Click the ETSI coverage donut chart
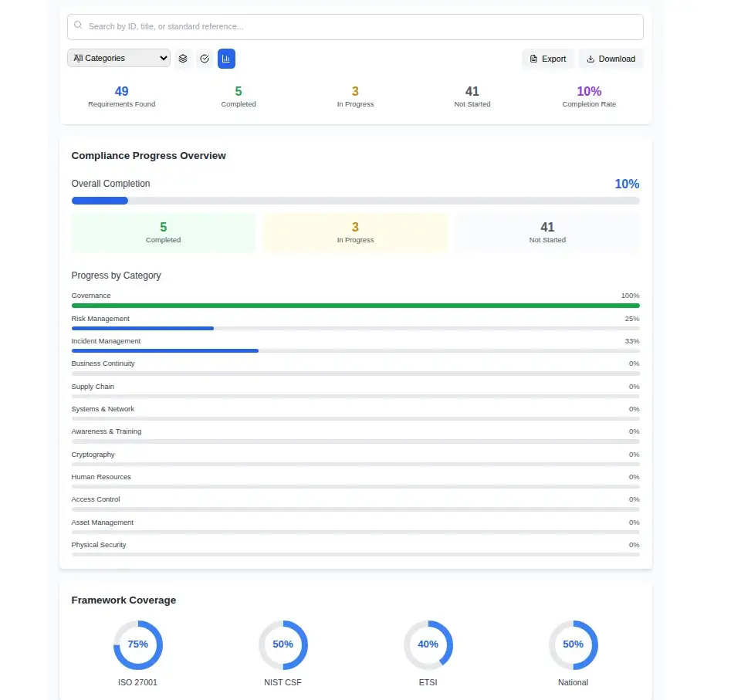This screenshot has height=700, width=741. [x=428, y=644]
